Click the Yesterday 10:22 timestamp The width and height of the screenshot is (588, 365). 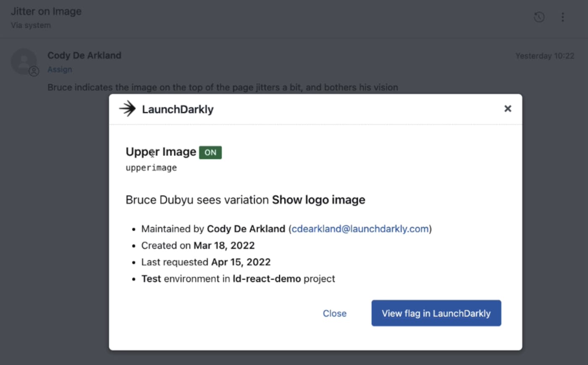click(545, 56)
